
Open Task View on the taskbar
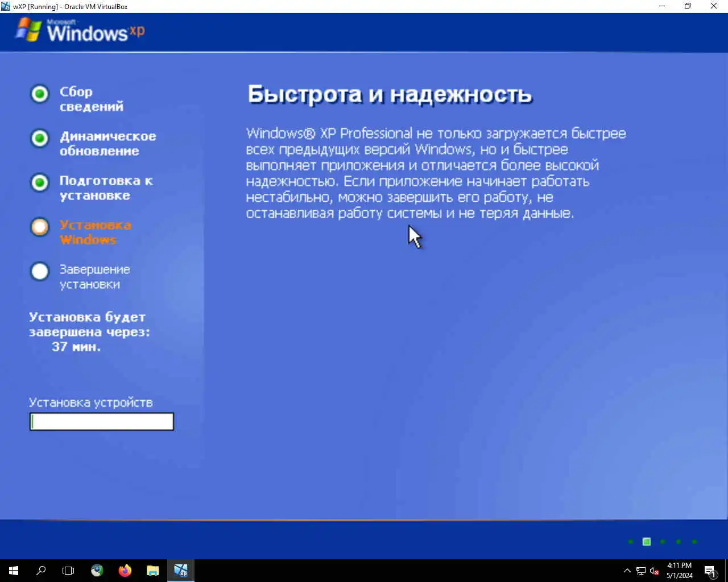point(68,571)
